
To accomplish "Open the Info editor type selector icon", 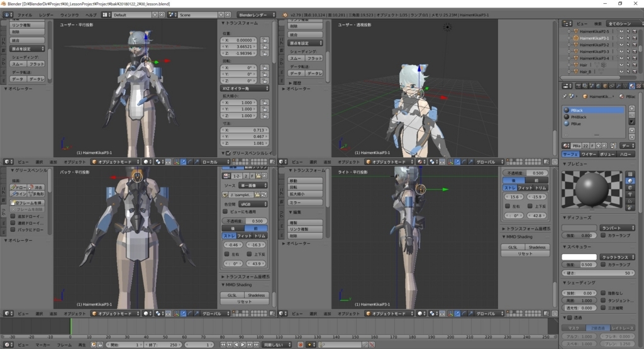I will (x=8, y=15).
